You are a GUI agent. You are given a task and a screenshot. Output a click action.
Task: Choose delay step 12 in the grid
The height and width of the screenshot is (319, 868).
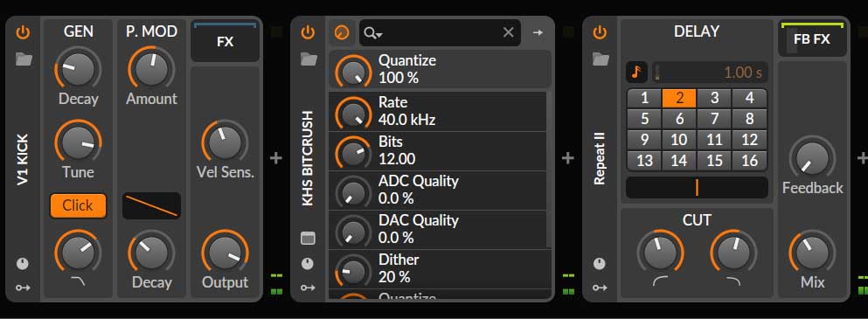749,140
